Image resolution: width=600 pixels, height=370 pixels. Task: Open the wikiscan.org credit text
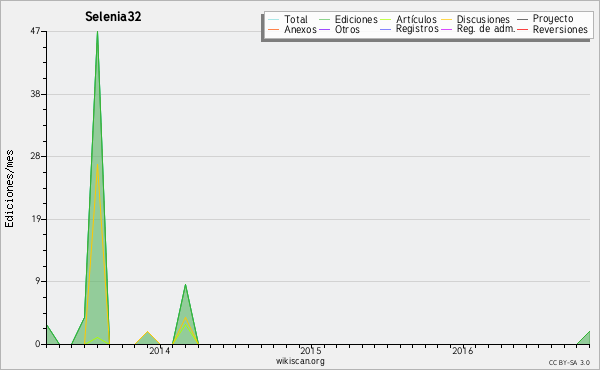pyautogui.click(x=300, y=361)
